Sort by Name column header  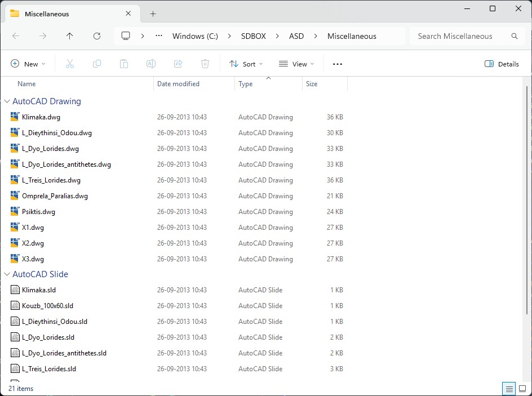(26, 84)
